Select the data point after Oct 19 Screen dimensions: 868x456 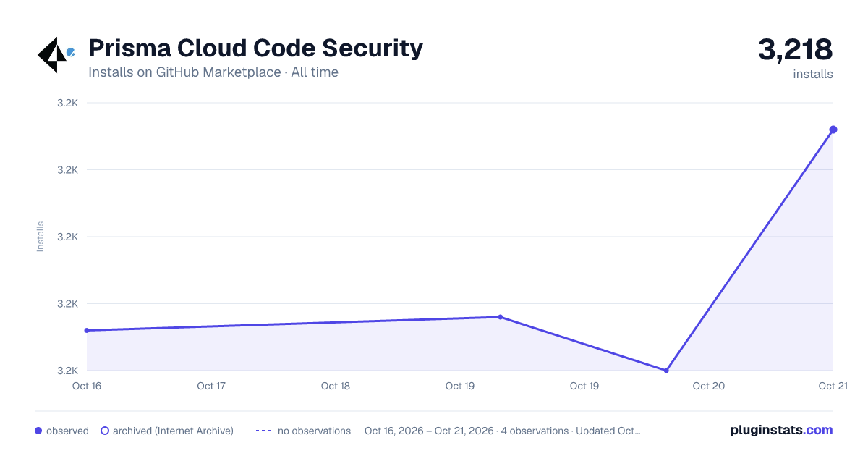[x=500, y=317]
